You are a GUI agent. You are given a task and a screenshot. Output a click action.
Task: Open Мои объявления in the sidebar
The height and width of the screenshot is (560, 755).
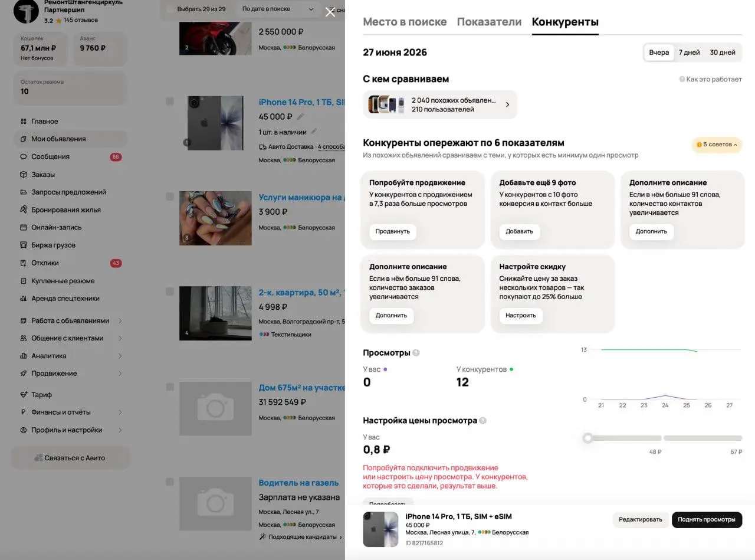tap(70, 139)
